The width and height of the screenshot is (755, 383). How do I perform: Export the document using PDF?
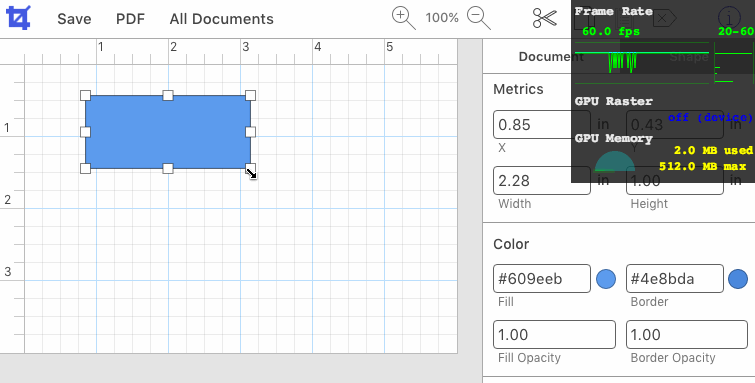tap(130, 19)
